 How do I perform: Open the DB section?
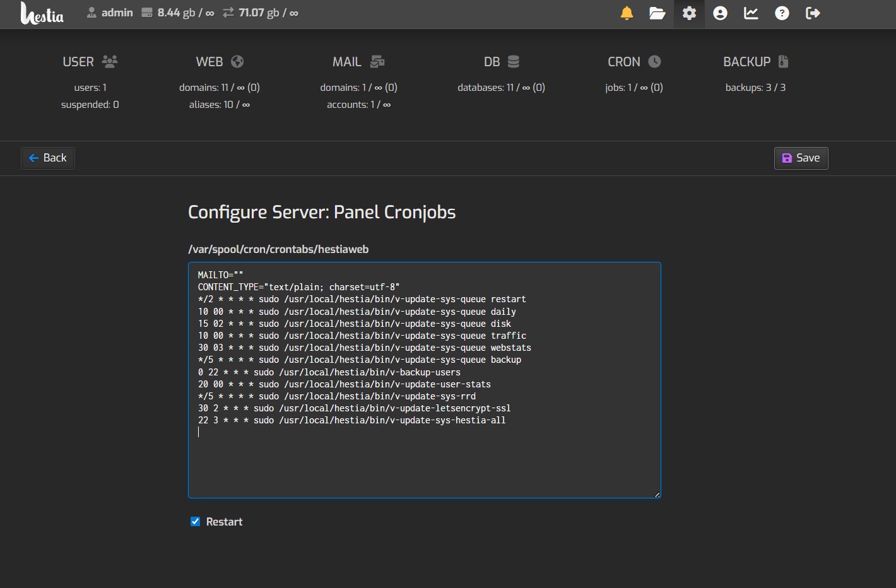(x=501, y=62)
